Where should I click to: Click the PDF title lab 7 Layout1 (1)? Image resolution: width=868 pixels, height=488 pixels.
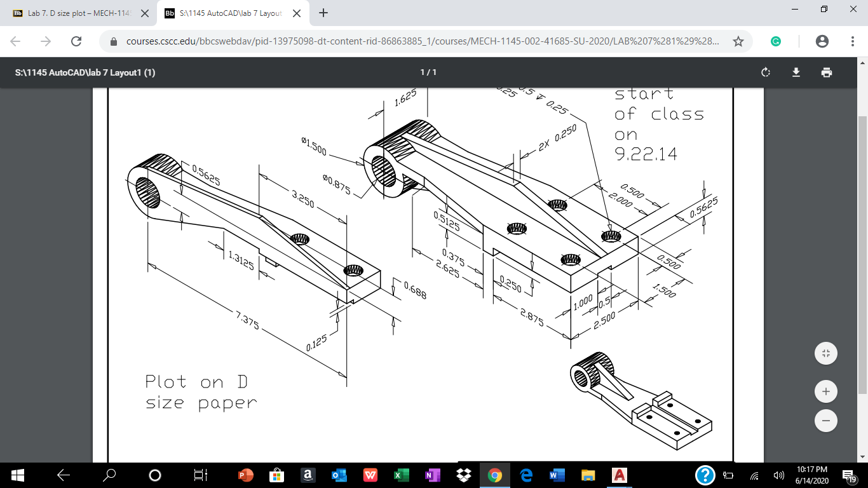85,72
